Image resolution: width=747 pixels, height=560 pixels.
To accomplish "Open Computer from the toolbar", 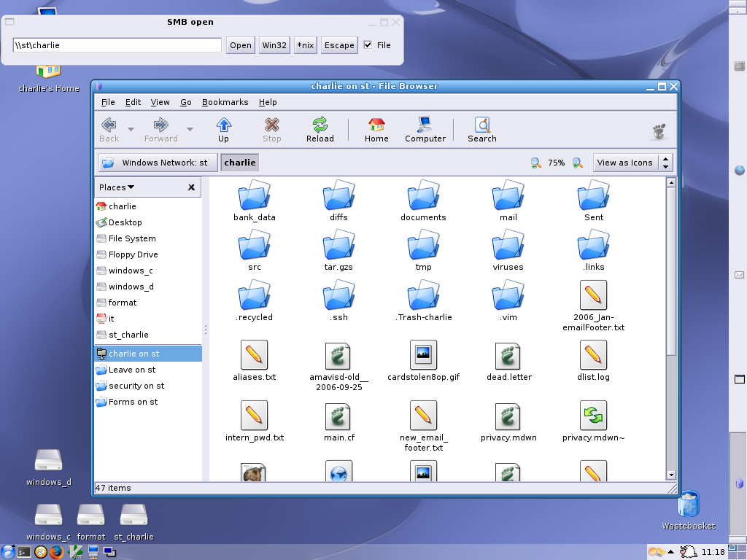I will 425,129.
